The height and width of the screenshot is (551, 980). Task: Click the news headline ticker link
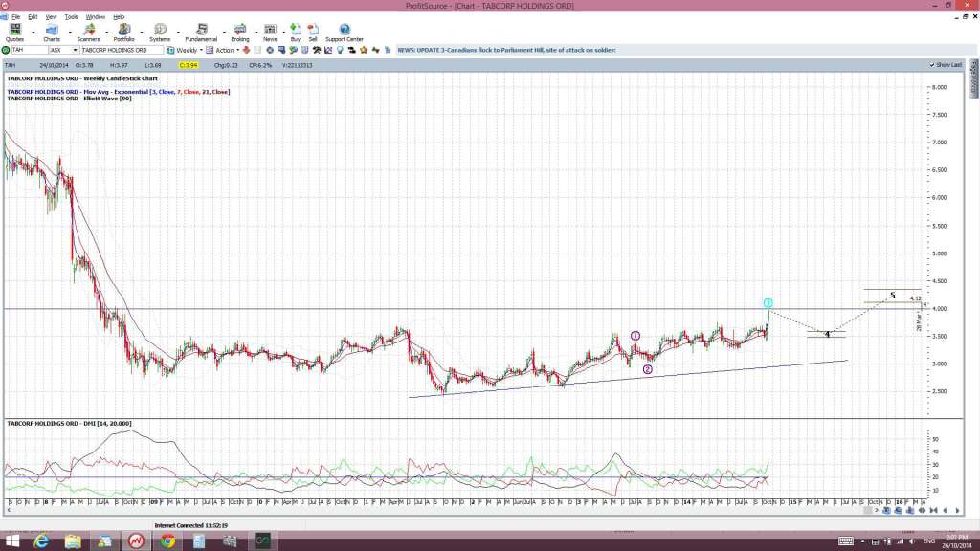[x=507, y=50]
